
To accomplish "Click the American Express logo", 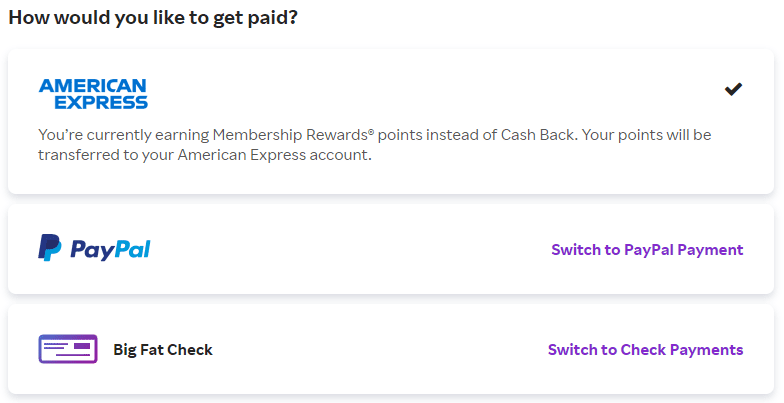I will tap(93, 94).
